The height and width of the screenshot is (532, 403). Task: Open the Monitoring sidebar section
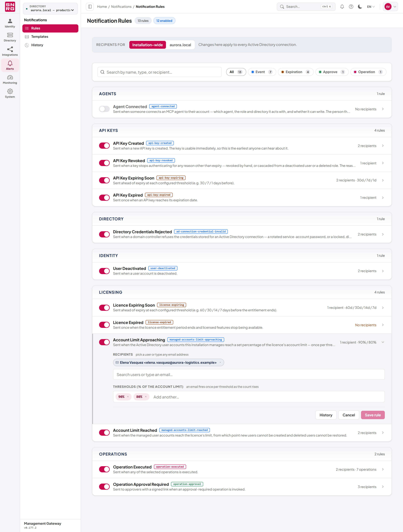(10, 79)
